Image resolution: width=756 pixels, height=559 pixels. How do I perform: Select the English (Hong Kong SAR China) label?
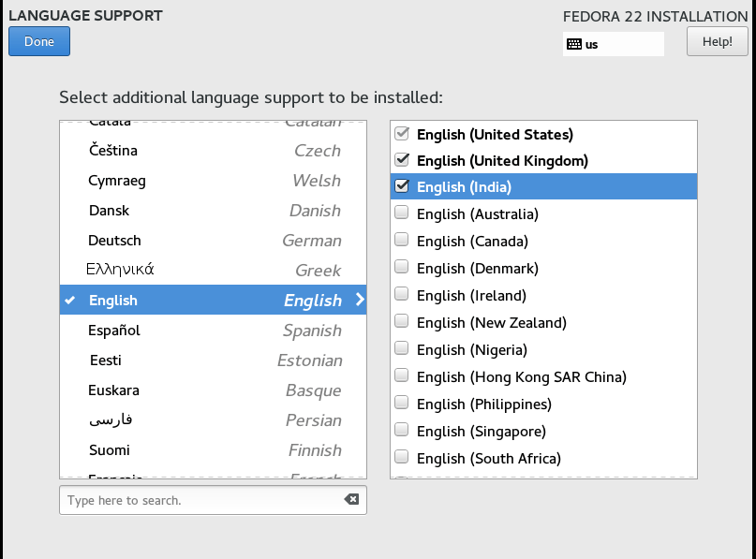522,376
